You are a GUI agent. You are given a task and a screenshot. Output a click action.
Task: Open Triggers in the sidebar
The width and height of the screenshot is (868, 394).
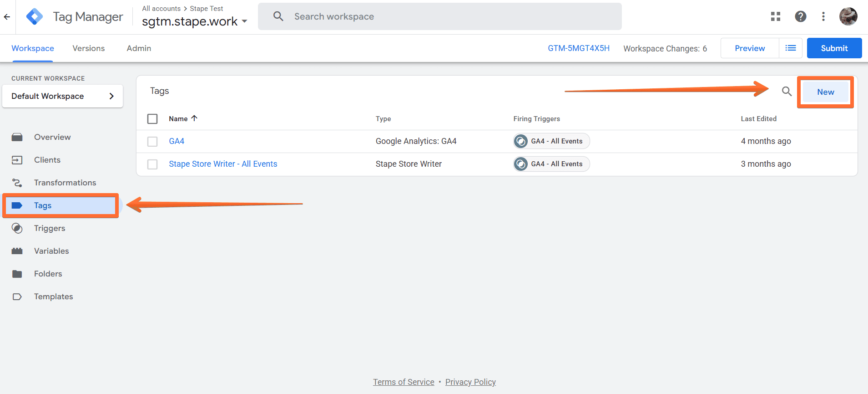point(50,228)
